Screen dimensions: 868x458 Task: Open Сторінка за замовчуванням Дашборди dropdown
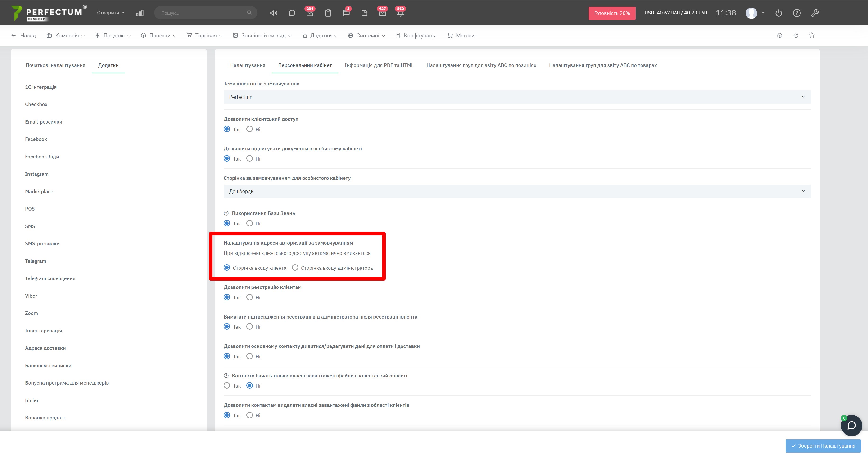click(517, 191)
